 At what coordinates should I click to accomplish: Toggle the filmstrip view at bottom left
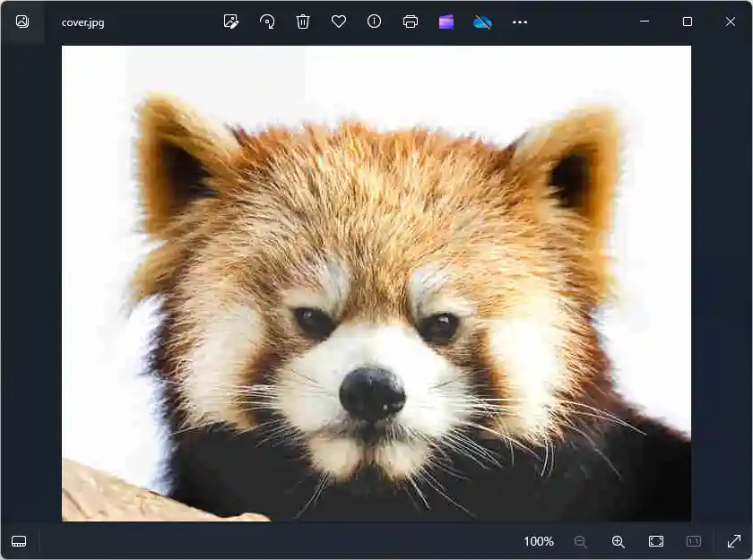19,541
